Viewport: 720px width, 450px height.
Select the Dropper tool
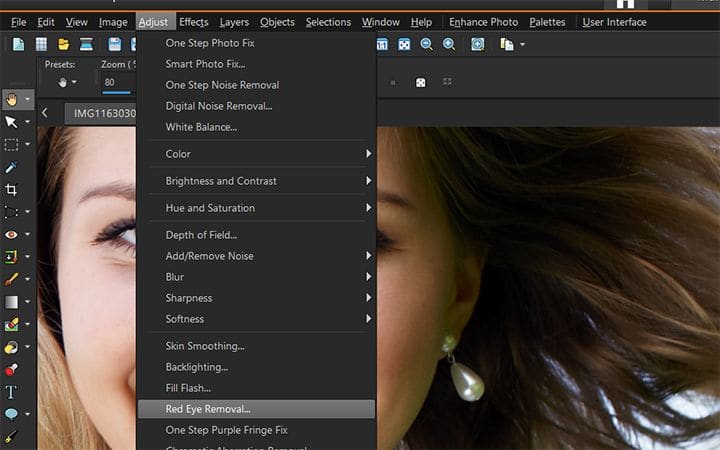click(11, 167)
